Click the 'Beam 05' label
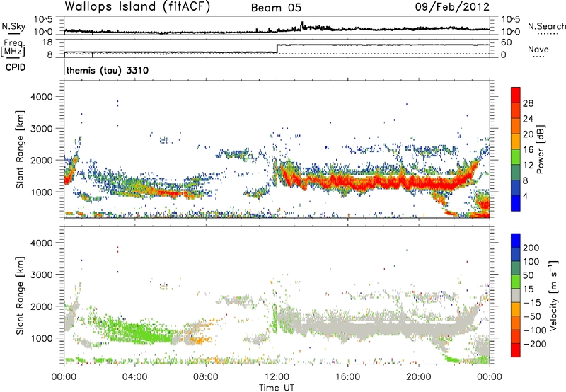 coord(276,8)
